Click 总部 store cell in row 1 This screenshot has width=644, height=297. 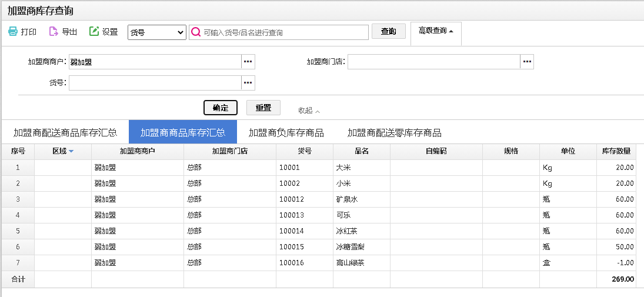(x=230, y=168)
